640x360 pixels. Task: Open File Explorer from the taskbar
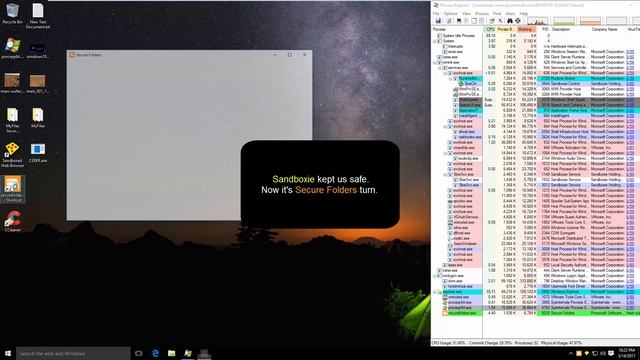pos(171,353)
